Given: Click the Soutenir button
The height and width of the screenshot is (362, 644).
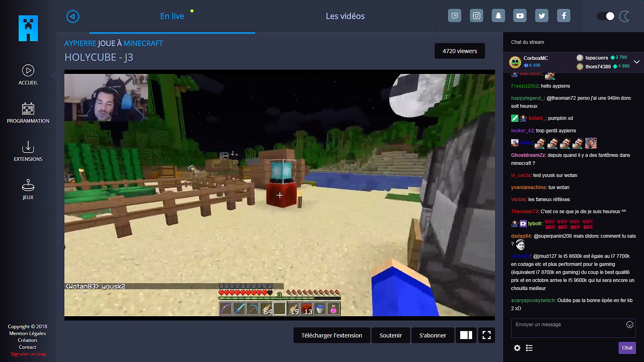Looking at the screenshot, I should pyautogui.click(x=391, y=335).
